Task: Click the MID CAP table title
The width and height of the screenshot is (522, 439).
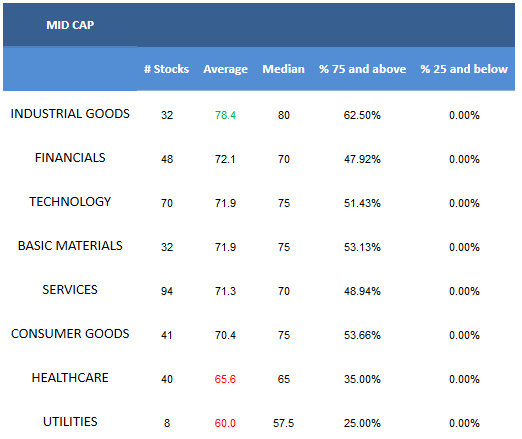Action: pyautogui.click(x=70, y=25)
